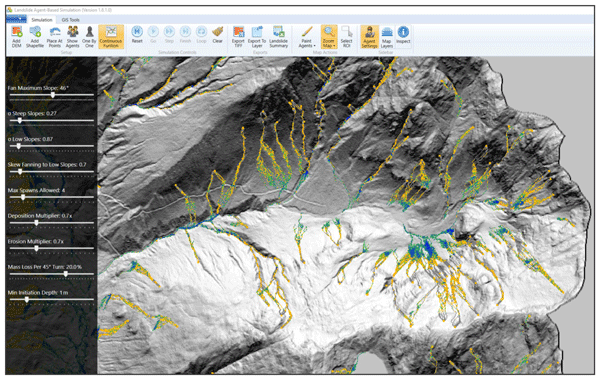The width and height of the screenshot is (600, 380).
Task: Open the Paint Agents dropdown
Action: click(x=307, y=37)
